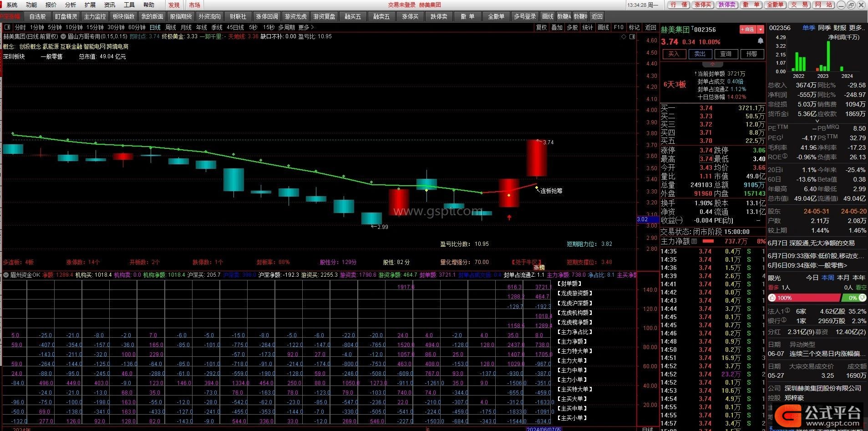Image resolution: width=868 pixels, height=431 pixels.
Task: Click 复权 in chart toolbar
Action: pyautogui.click(x=541, y=27)
